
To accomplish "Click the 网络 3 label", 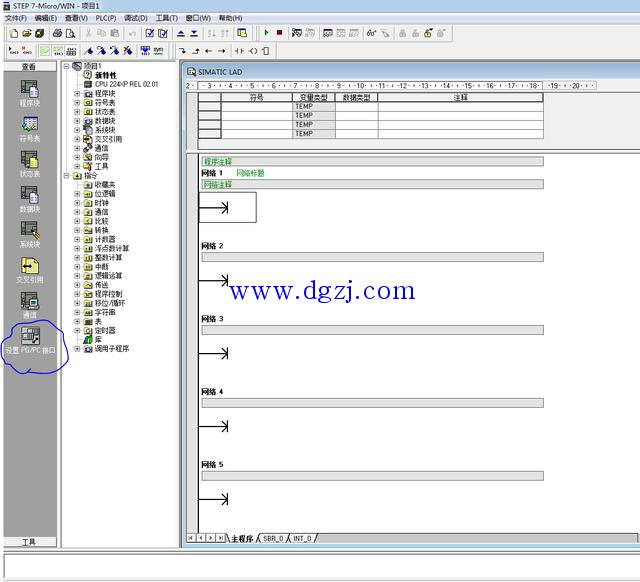I will 212,319.
